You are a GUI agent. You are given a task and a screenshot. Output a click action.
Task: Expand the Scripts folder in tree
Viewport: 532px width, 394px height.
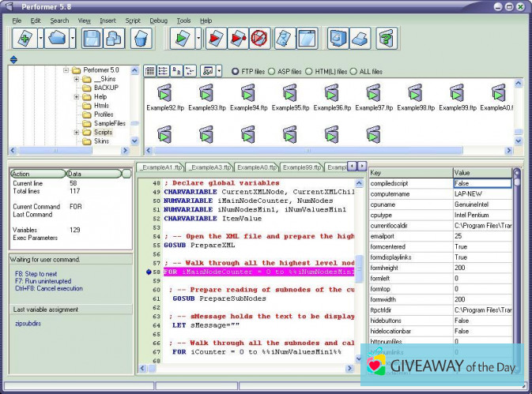tap(77, 132)
